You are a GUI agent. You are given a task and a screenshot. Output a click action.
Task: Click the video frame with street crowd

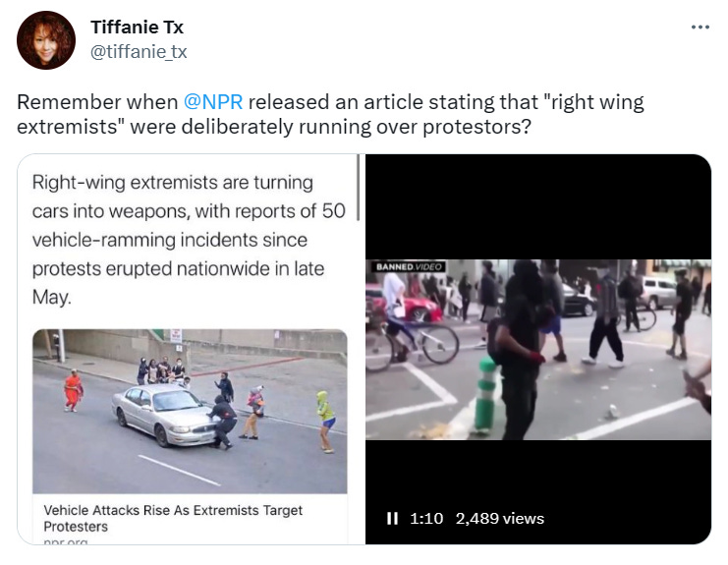(538, 350)
